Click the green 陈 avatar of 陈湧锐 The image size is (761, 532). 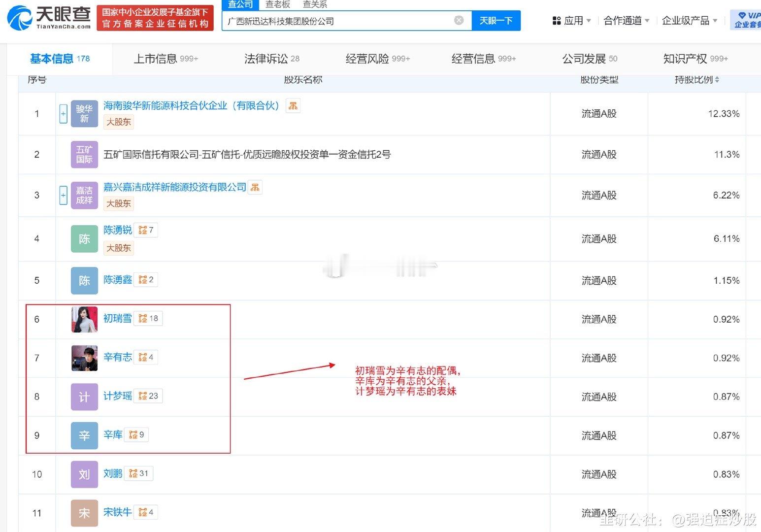(x=84, y=239)
